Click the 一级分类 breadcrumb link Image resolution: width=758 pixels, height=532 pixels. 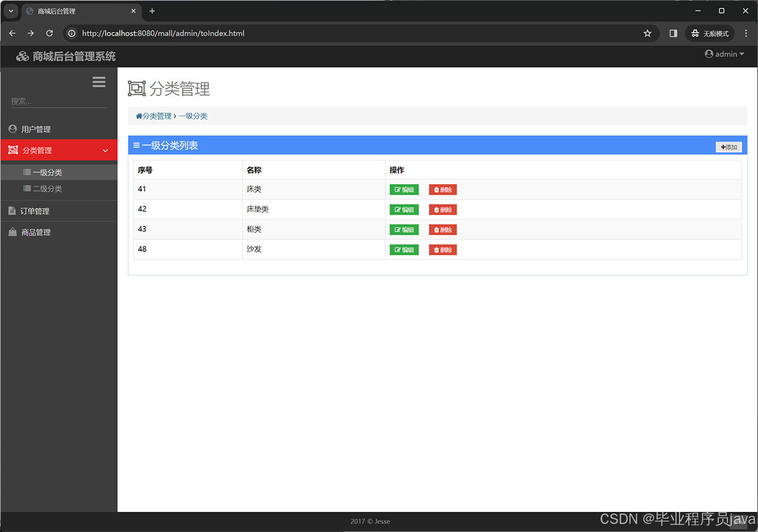(x=193, y=116)
